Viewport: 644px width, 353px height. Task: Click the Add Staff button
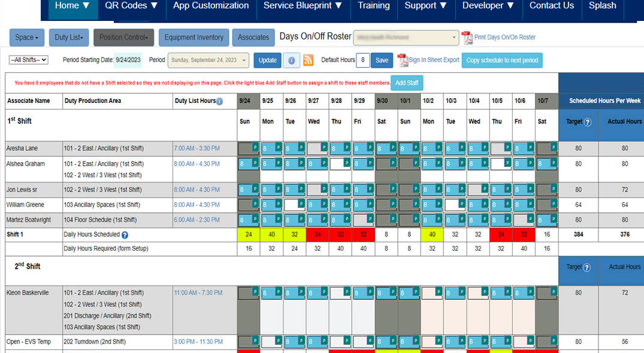point(407,83)
